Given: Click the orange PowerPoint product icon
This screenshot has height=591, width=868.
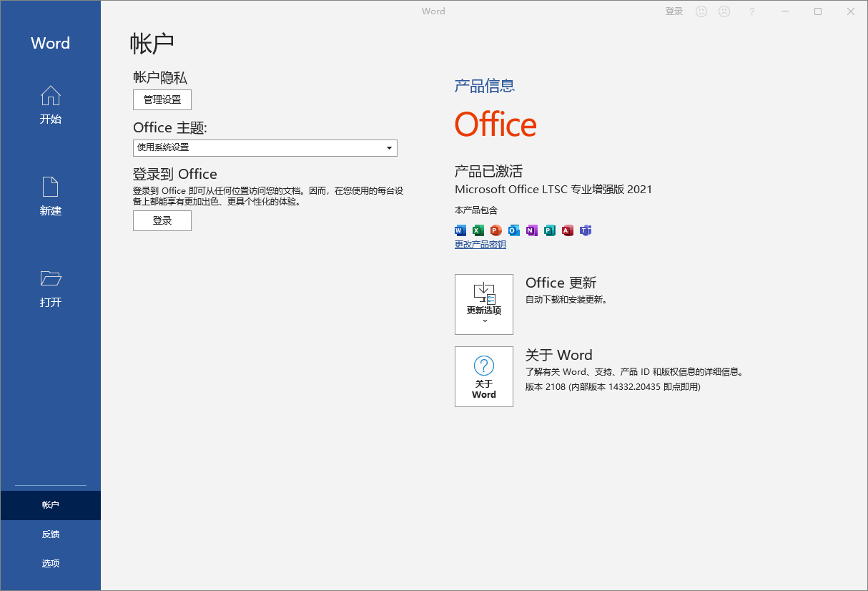Looking at the screenshot, I should point(496,230).
